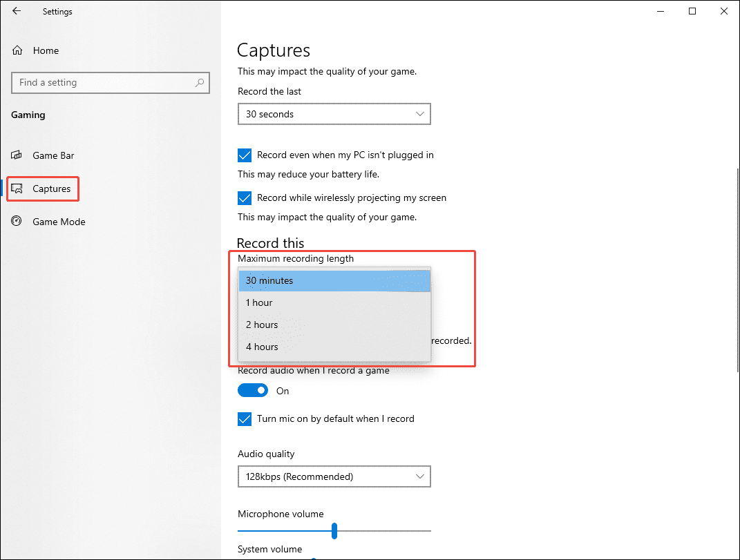Click 'This may reduce your battery life.' text
This screenshot has width=740, height=560.
[309, 175]
